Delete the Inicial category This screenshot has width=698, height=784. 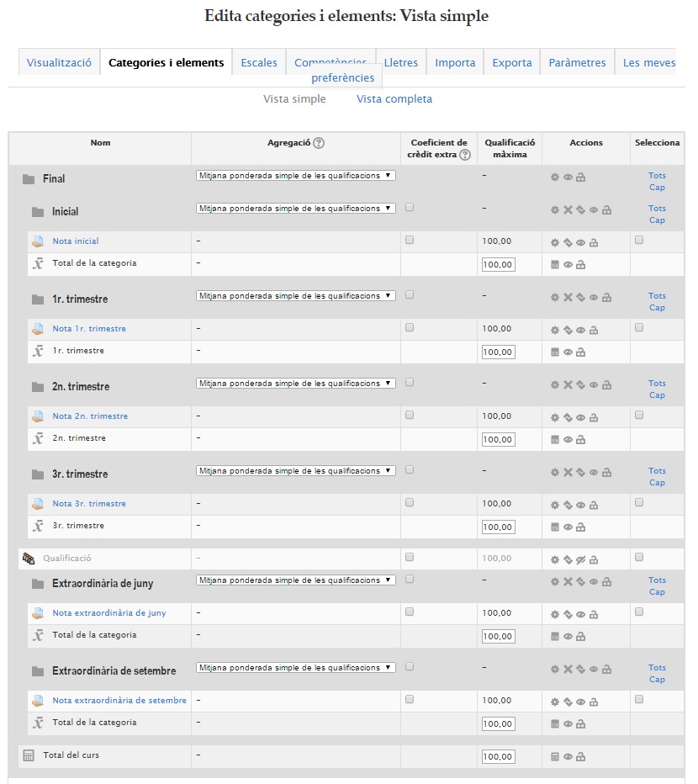(x=568, y=210)
